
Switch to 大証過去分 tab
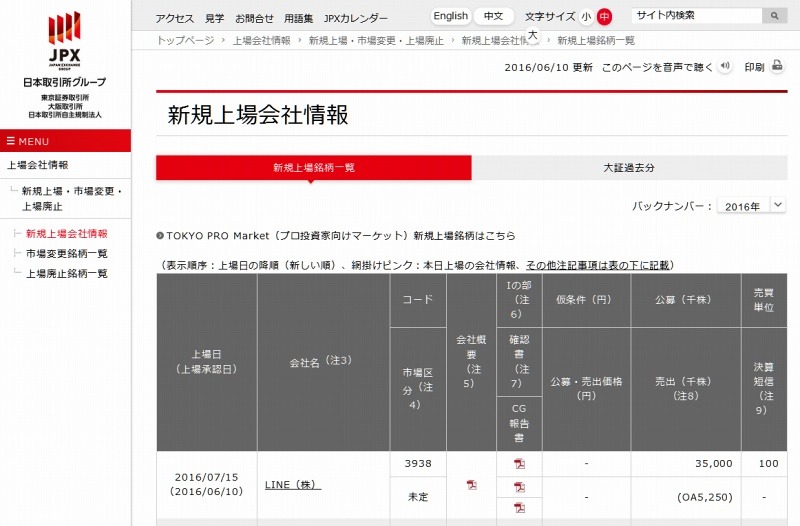point(629,167)
